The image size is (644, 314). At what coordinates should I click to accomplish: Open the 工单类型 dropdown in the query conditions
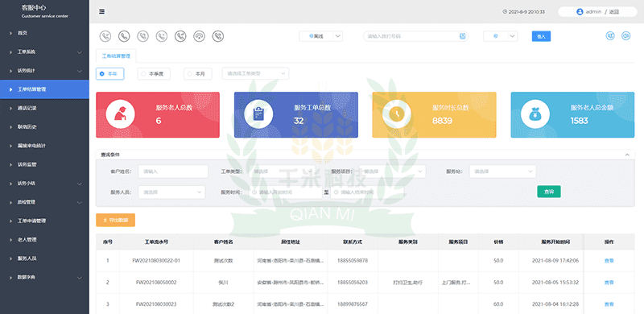coord(282,171)
